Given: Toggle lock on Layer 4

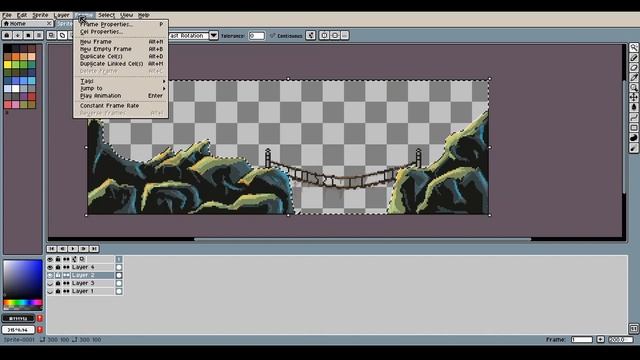Looking at the screenshot, I should pos(58,267).
